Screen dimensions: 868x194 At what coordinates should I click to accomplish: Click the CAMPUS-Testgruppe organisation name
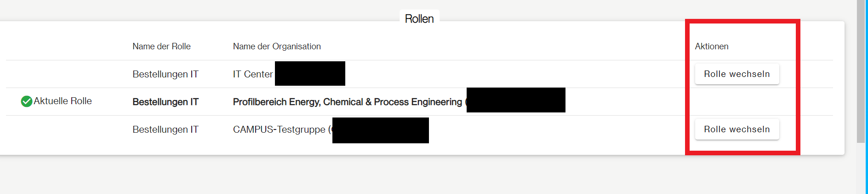pos(279,129)
